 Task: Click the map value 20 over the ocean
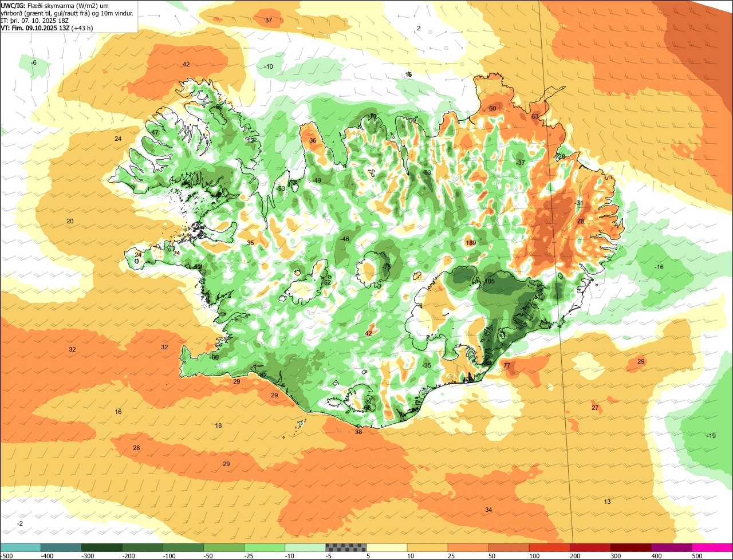pos(70,222)
